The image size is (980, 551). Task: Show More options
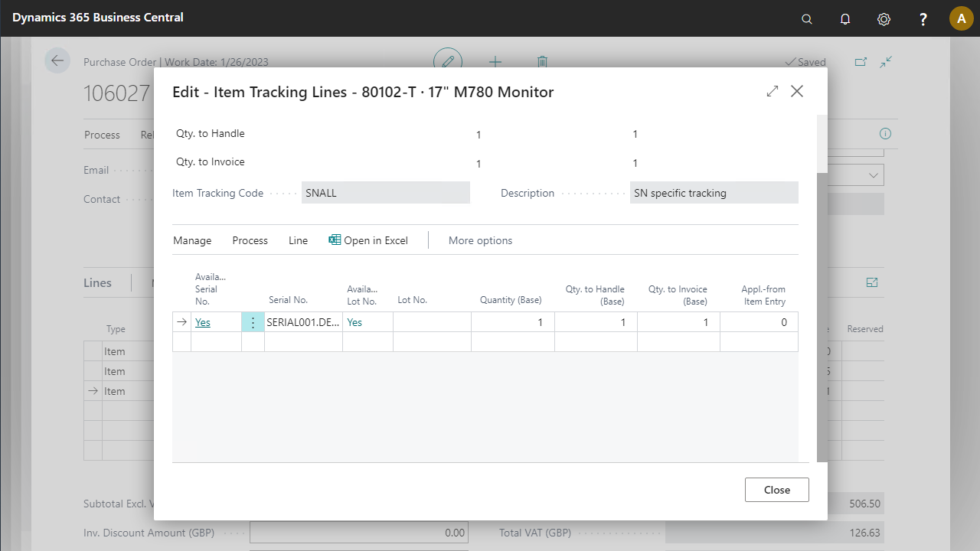[x=480, y=240]
